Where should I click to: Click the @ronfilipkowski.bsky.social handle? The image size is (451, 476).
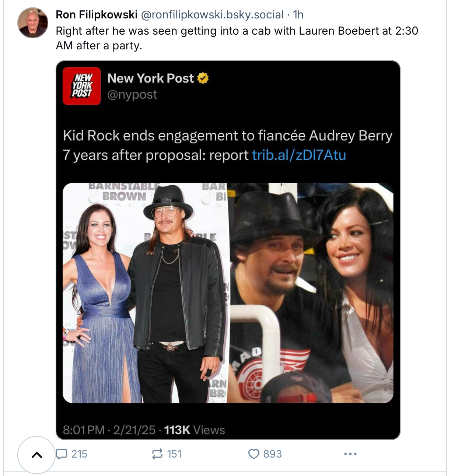click(212, 15)
